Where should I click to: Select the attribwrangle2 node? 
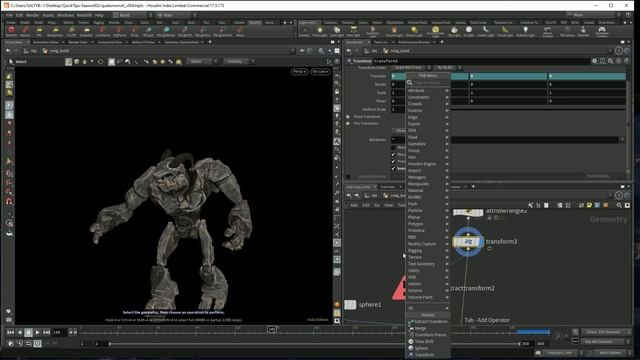468,212
